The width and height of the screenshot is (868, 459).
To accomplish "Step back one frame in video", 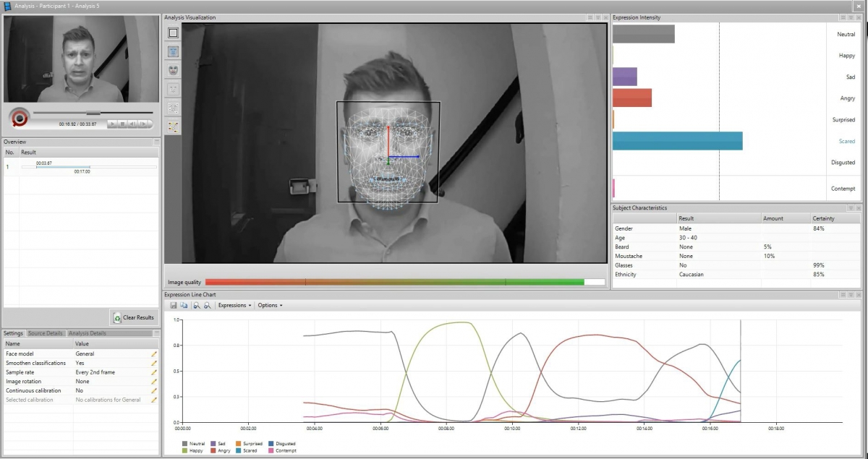I will 132,124.
